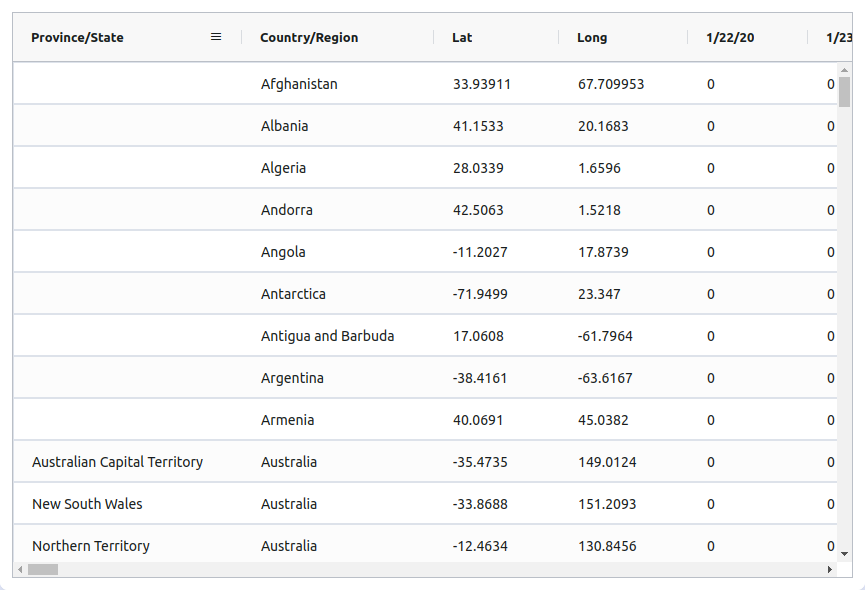
Task: Click the scroll down arrow of vertical scrollbar
Action: point(845,553)
